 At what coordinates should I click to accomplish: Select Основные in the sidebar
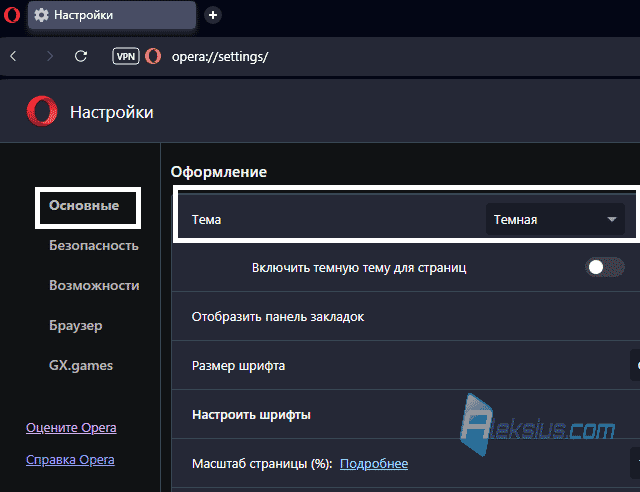(84, 205)
